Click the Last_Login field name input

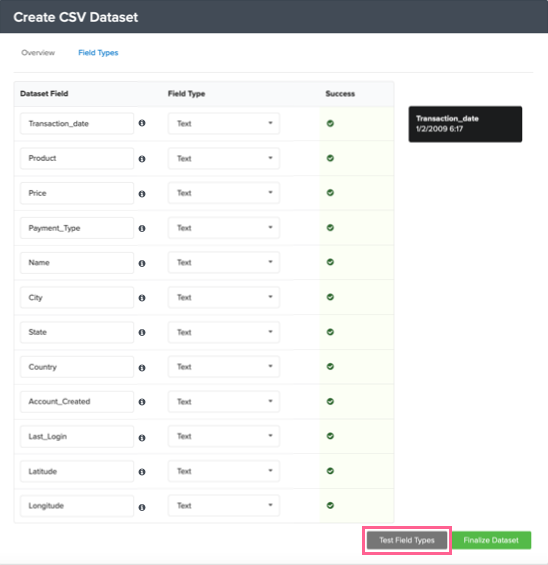[x=77, y=436]
